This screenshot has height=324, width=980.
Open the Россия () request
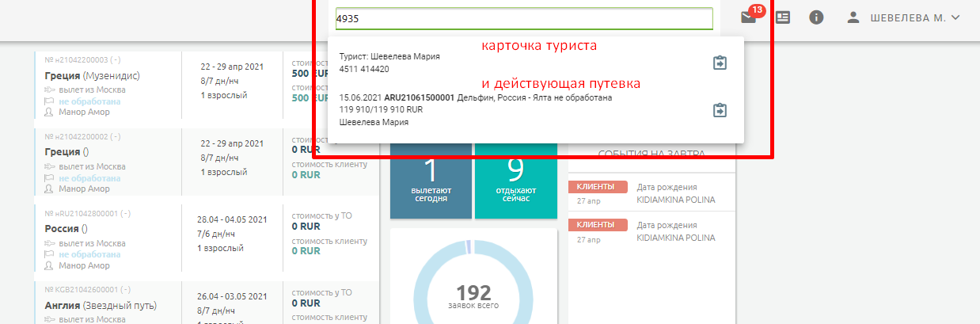[66, 228]
